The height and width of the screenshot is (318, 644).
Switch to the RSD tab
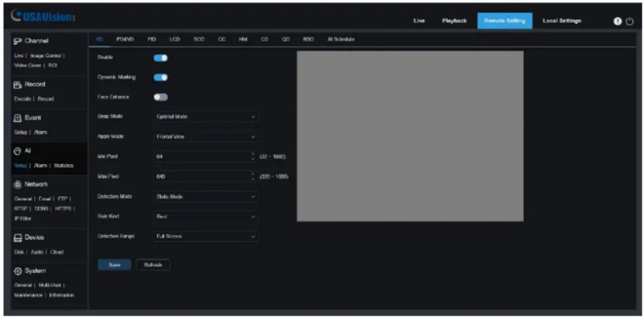click(x=308, y=39)
